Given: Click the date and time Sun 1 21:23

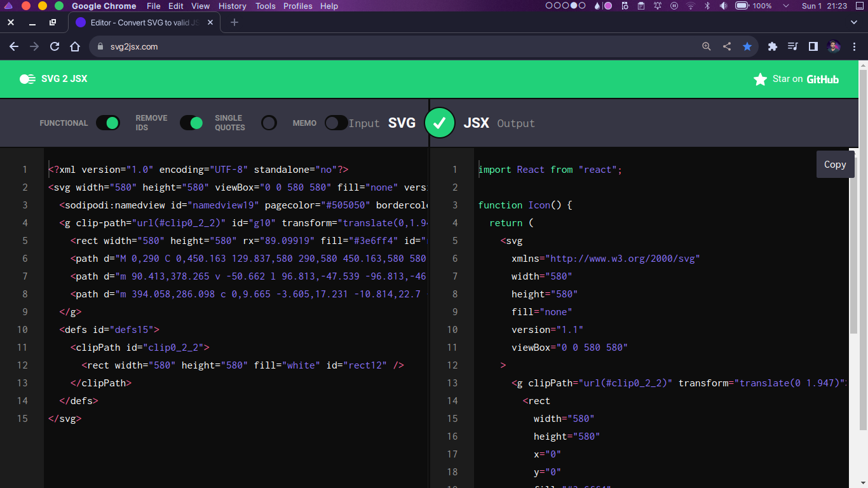Looking at the screenshot, I should click(825, 6).
